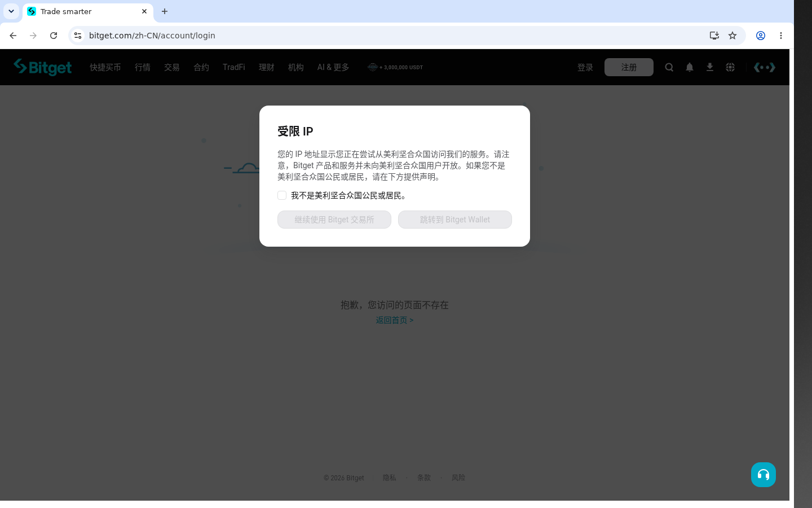Click the customer support headset button
This screenshot has width=812, height=508.
tap(764, 475)
